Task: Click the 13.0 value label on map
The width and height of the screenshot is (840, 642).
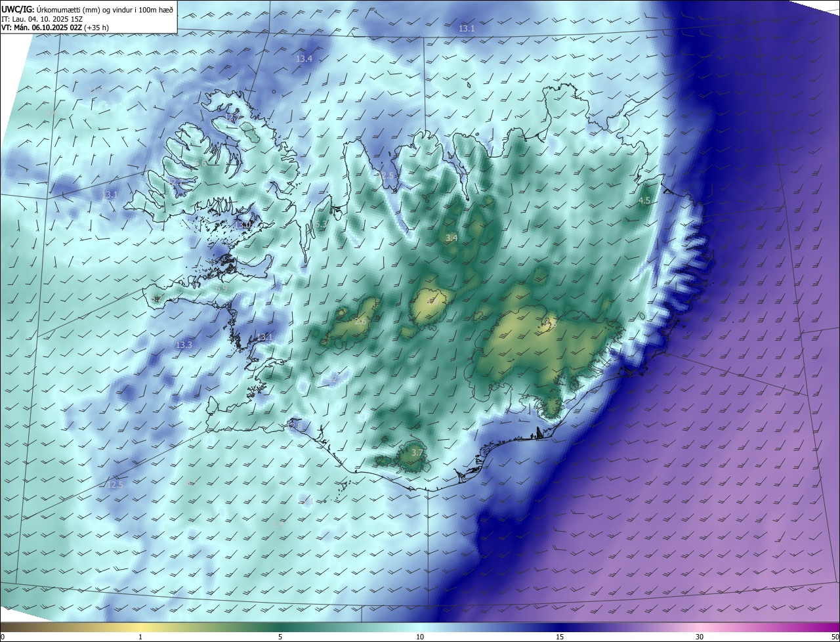Action: pyautogui.click(x=244, y=225)
